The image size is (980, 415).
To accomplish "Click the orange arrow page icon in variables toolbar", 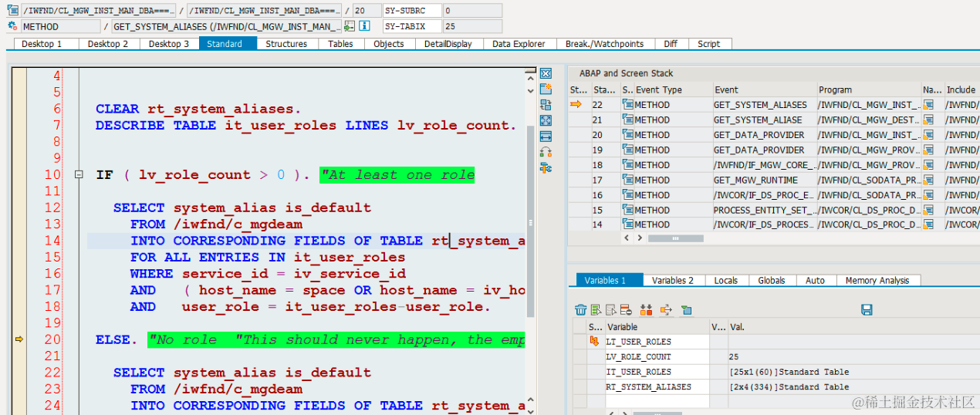I will (666, 310).
